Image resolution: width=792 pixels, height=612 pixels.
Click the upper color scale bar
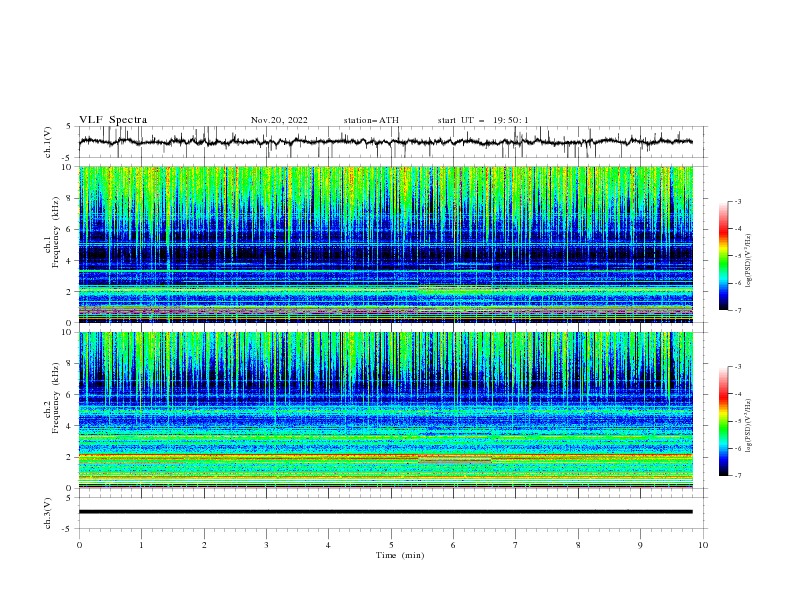coord(723,256)
